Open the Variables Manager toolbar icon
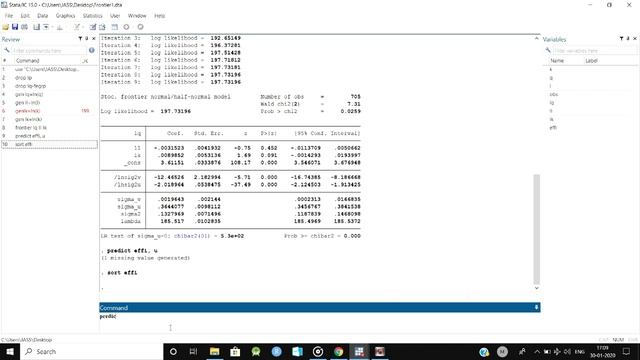The height and width of the screenshot is (360, 640). [x=114, y=27]
